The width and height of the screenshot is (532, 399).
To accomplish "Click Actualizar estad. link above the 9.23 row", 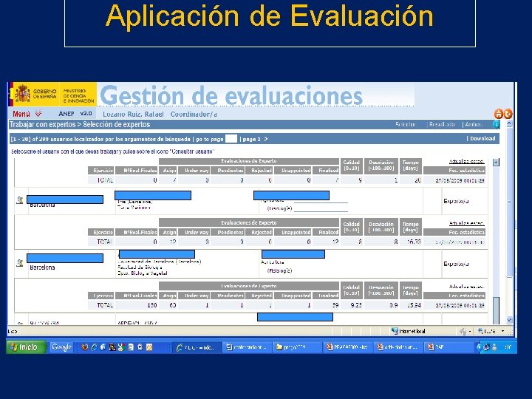I will click(466, 287).
